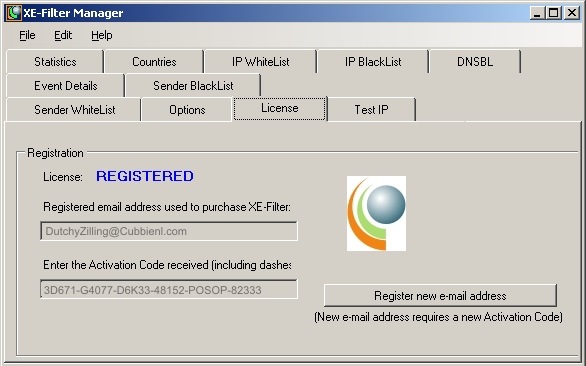Click the REGISTERED license status text
586x366 pixels.
pyautogui.click(x=145, y=176)
